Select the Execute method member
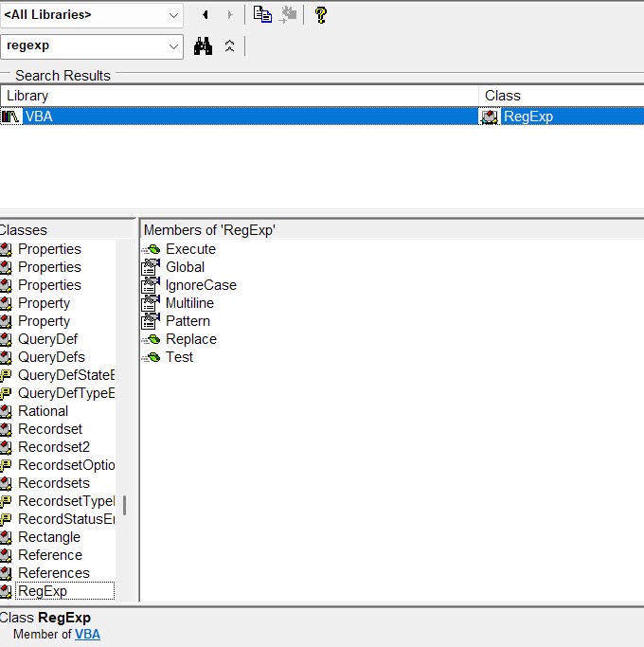Viewport: 644px width, 647px height. coord(190,249)
